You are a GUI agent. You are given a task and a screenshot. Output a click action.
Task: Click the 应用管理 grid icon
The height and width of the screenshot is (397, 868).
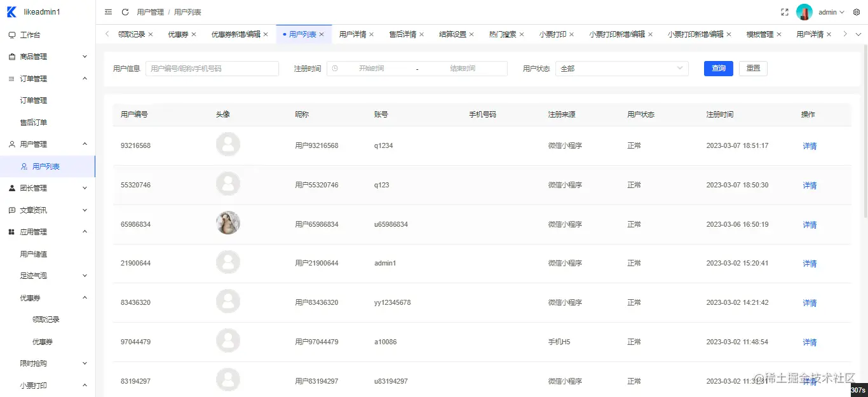click(12, 232)
